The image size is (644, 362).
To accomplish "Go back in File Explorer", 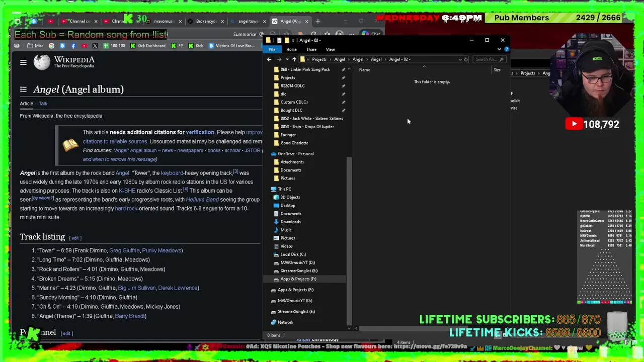I will click(x=269, y=59).
